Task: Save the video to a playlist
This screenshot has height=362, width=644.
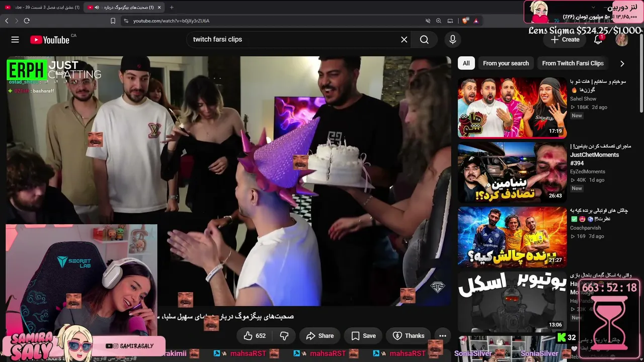Action: (363, 336)
